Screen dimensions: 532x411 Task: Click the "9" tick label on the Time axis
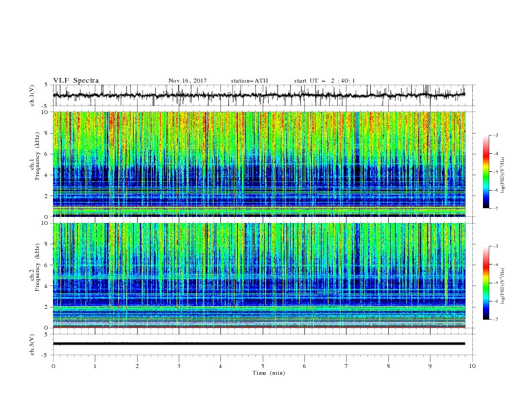click(430, 366)
